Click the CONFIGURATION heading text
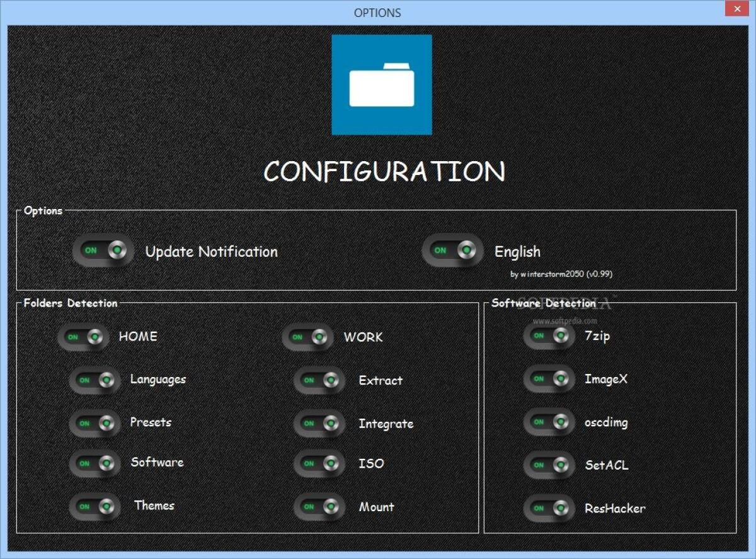 click(x=385, y=171)
